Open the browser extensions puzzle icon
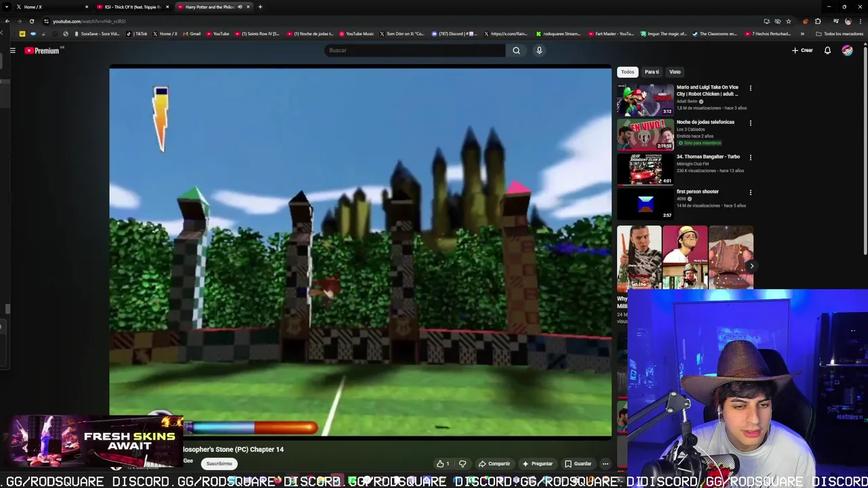868x488 pixels. click(x=818, y=21)
